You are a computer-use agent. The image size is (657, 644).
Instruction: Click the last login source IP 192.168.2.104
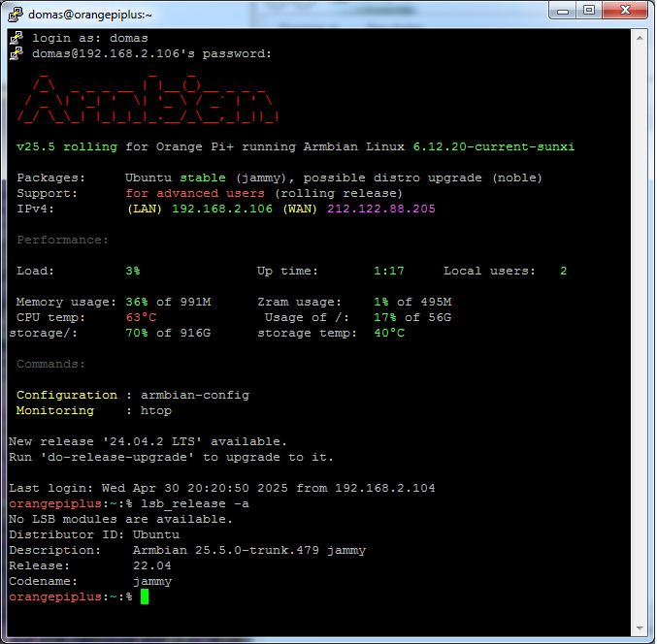[x=384, y=488]
